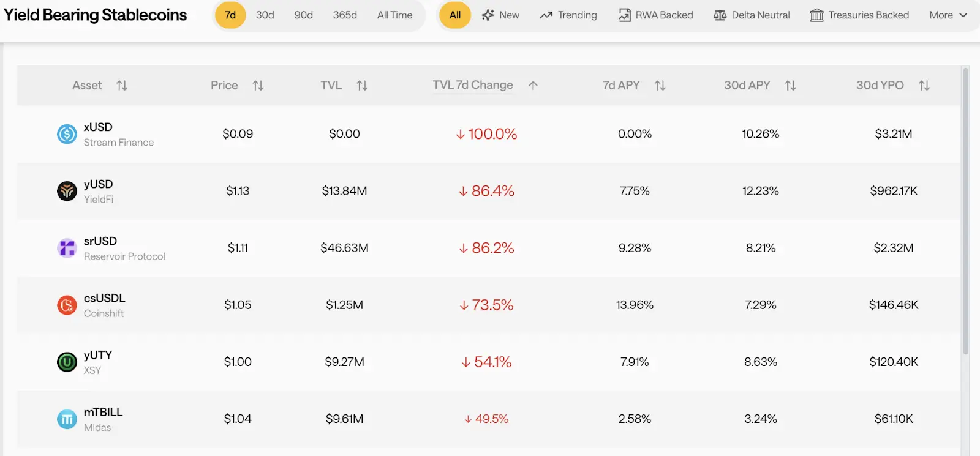Image resolution: width=980 pixels, height=456 pixels.
Task: Switch time range to All Time
Action: point(394,15)
